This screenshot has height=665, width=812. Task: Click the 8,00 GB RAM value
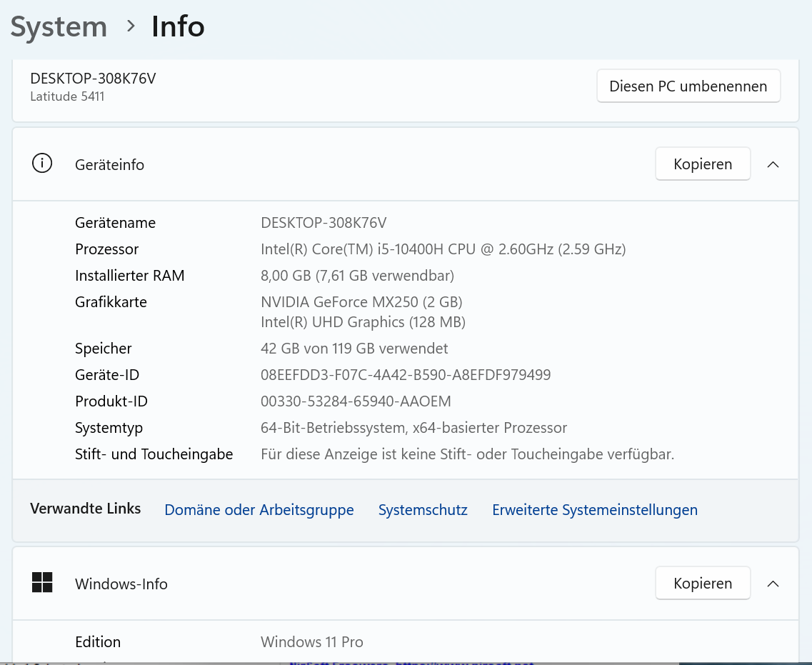click(x=357, y=276)
